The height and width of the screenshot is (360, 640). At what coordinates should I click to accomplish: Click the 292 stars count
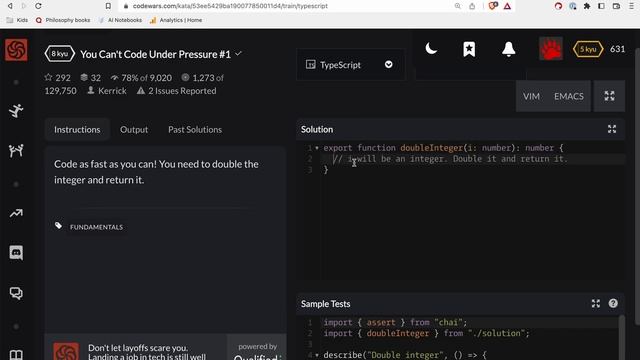[58, 78]
